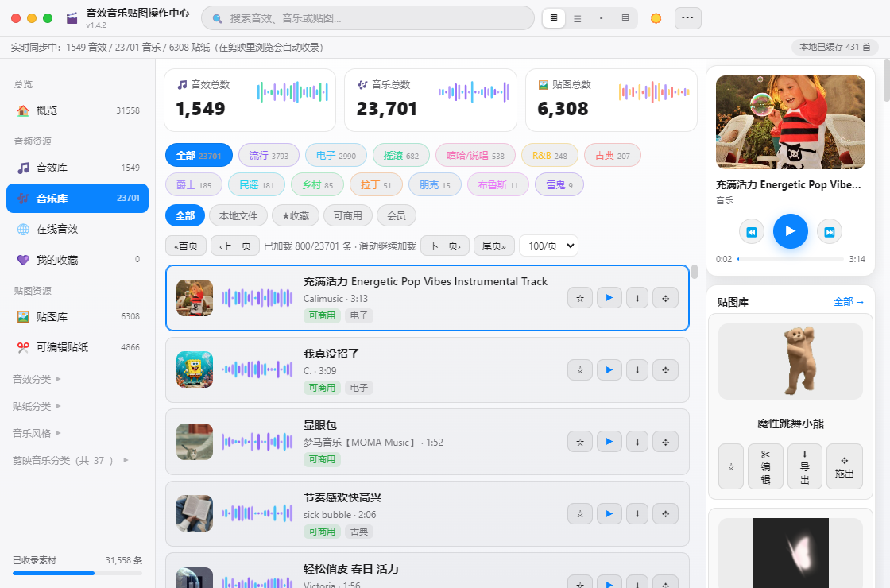Open 概览 in the sidebar
890x588 pixels.
[x=77, y=110]
